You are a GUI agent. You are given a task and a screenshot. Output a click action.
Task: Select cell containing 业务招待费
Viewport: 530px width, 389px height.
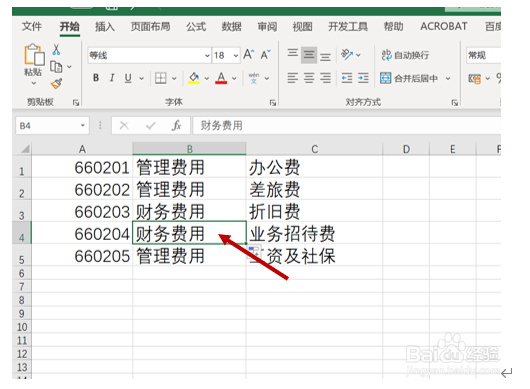[314, 233]
